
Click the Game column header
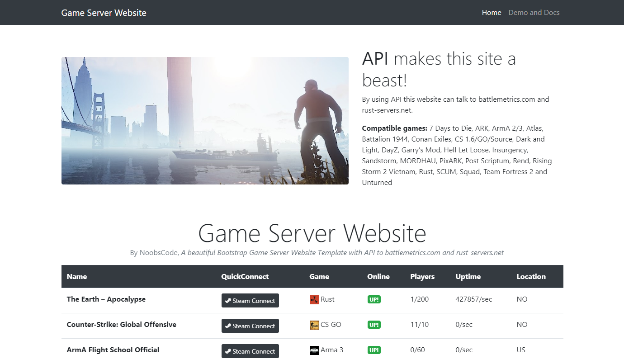click(319, 277)
